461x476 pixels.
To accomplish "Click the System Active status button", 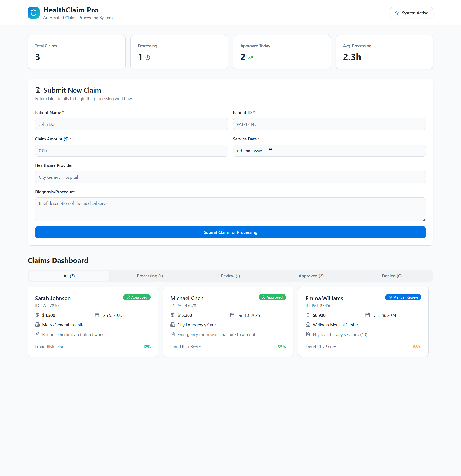I will pyautogui.click(x=411, y=13).
